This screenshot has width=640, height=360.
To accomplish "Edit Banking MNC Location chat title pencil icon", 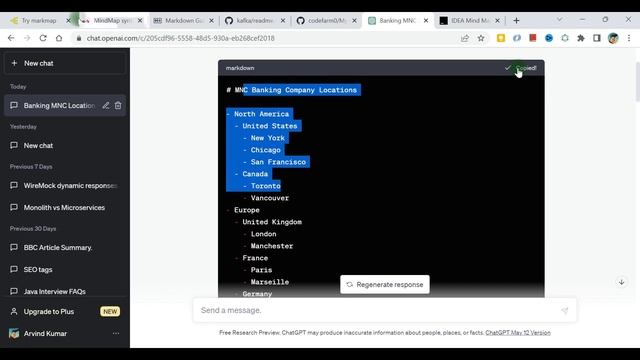I will coord(106,105).
